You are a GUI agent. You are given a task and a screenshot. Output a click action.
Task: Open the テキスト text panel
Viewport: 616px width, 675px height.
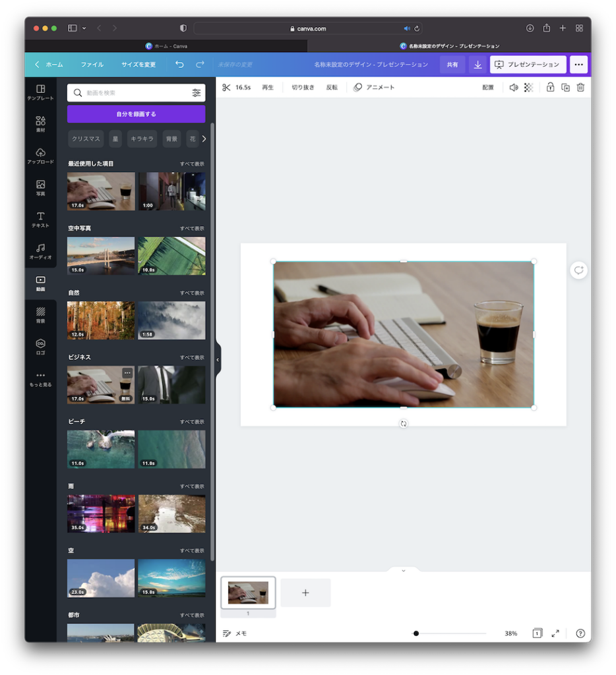41,220
